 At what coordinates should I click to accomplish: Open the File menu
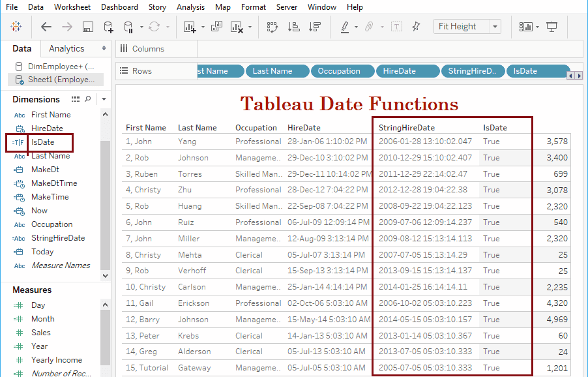(12, 7)
